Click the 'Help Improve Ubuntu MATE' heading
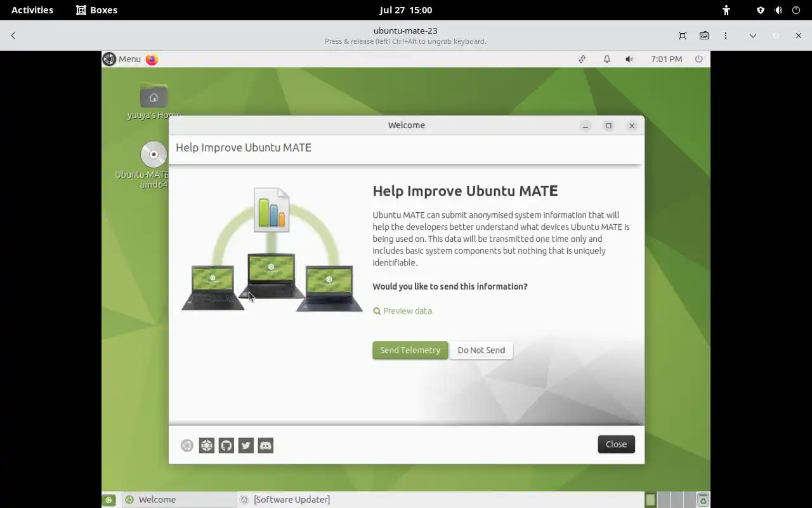The image size is (812, 508). 465,191
